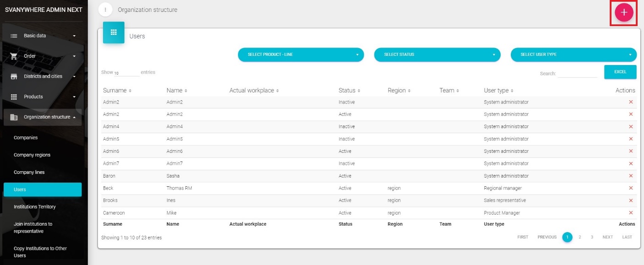
Task: Delete the Baron Sasha user row
Action: coord(631,176)
